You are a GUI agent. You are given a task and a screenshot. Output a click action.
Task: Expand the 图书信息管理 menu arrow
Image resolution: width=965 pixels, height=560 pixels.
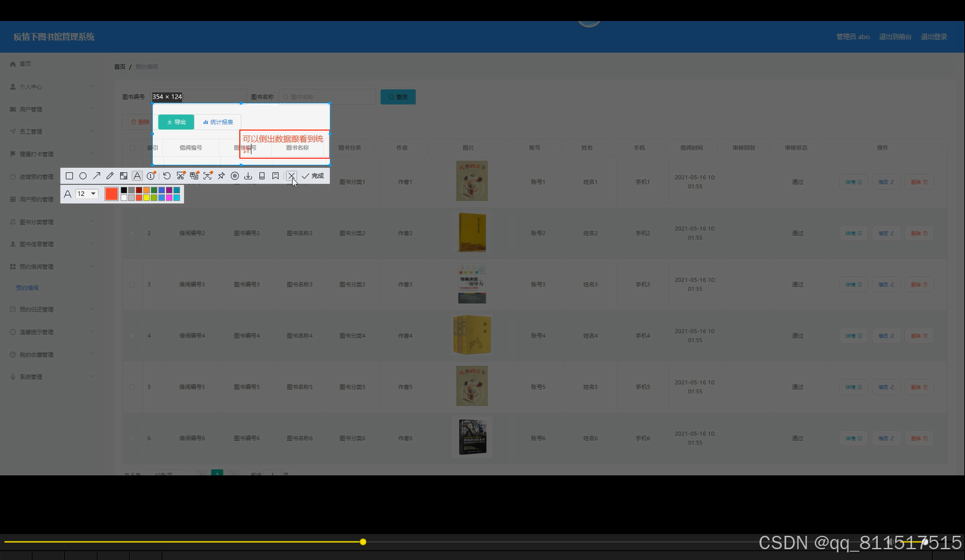click(92, 244)
